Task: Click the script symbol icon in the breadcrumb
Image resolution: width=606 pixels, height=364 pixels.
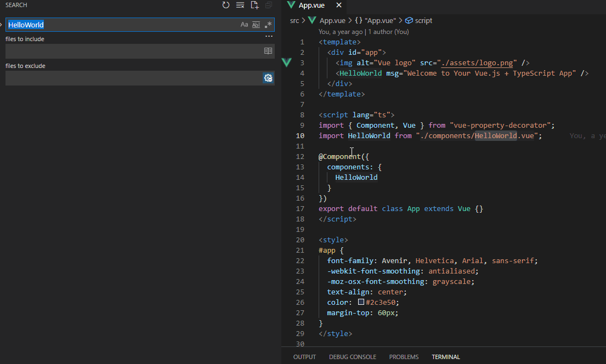Action: [410, 20]
